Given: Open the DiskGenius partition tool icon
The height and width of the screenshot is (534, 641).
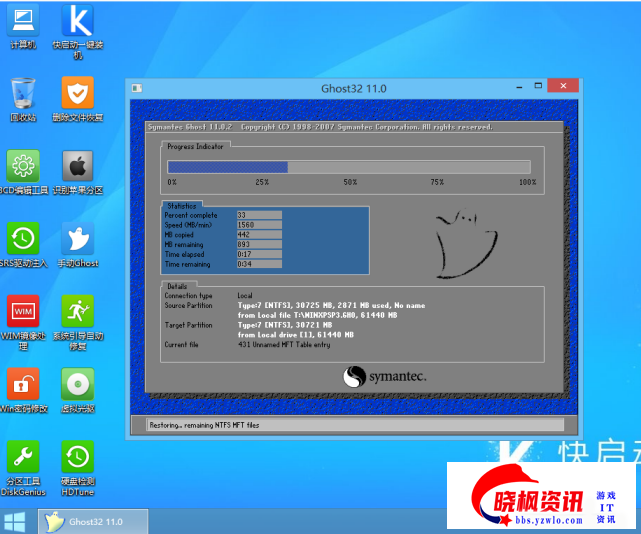Looking at the screenshot, I should pos(23,456).
